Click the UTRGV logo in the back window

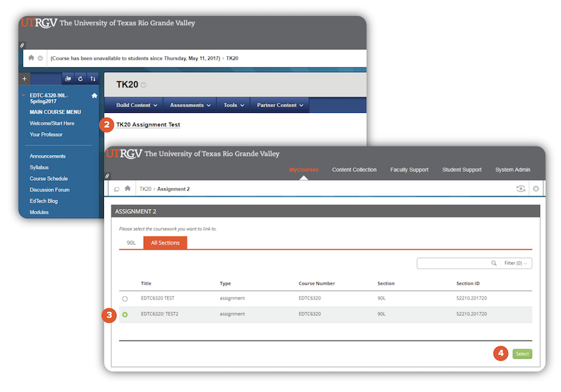coord(39,22)
